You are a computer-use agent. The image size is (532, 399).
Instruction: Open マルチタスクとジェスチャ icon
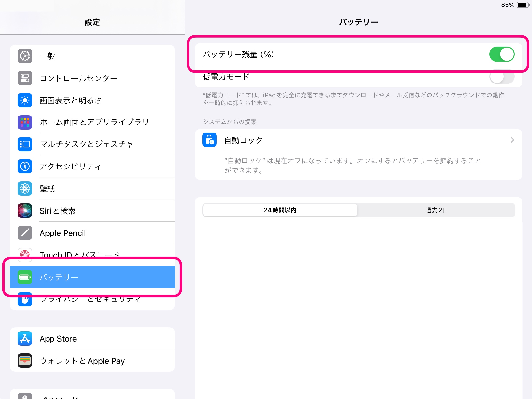click(25, 144)
